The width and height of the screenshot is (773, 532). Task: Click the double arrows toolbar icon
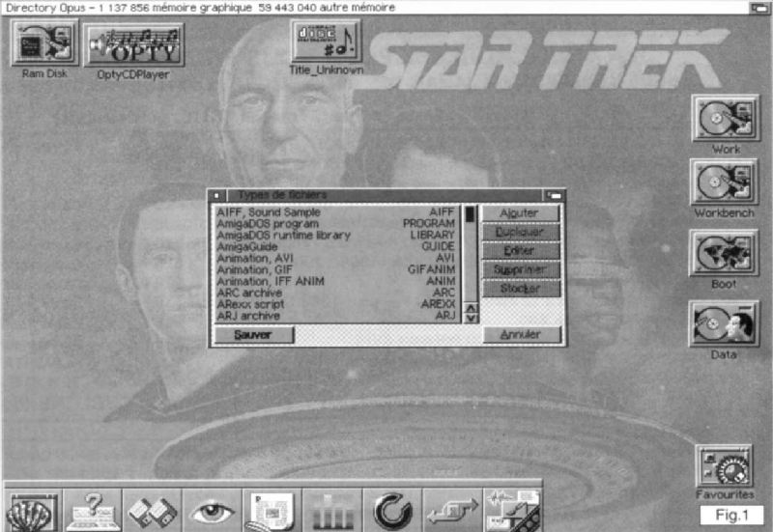coord(452,511)
